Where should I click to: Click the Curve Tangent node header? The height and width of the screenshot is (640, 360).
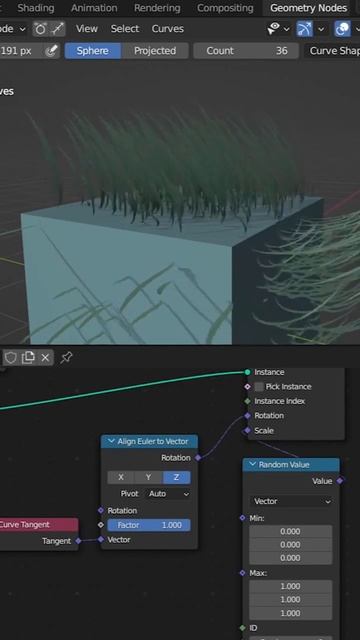click(x=39, y=525)
